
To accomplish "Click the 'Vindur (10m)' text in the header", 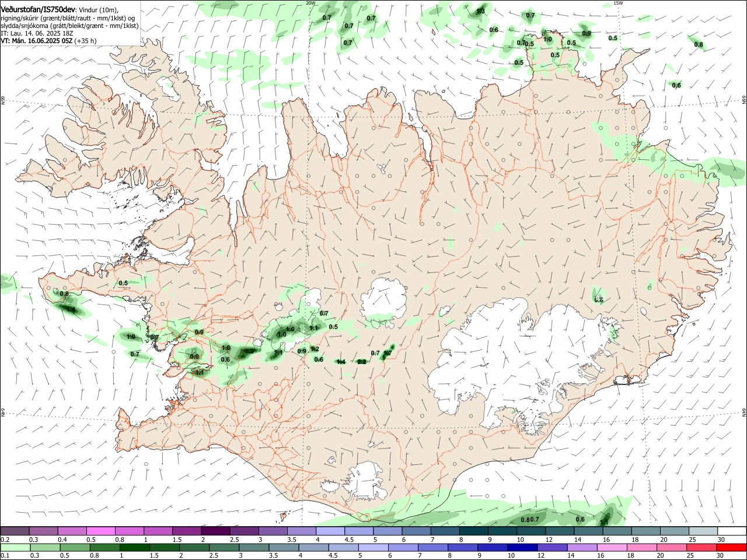I will (99, 10).
